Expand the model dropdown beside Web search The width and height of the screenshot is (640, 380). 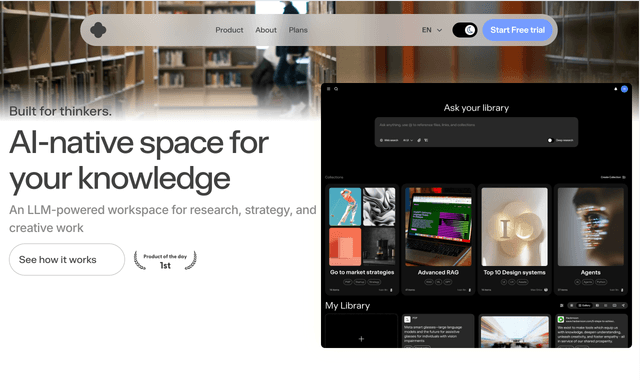408,140
